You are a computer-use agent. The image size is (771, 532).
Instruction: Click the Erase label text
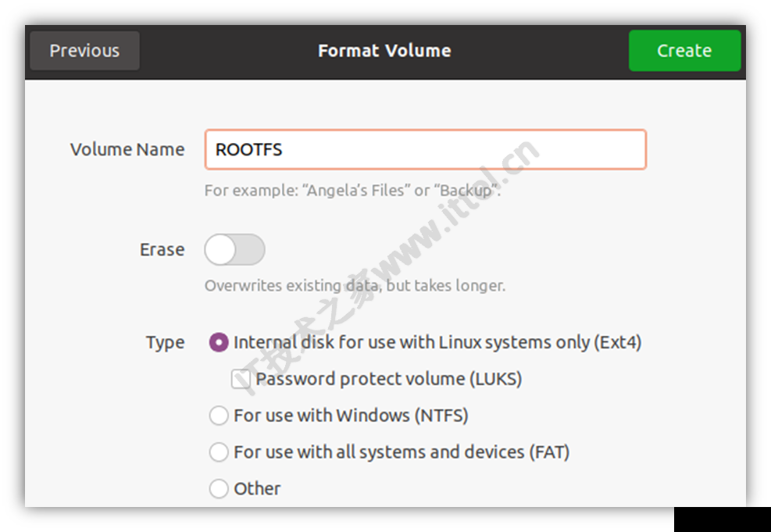coord(162,249)
